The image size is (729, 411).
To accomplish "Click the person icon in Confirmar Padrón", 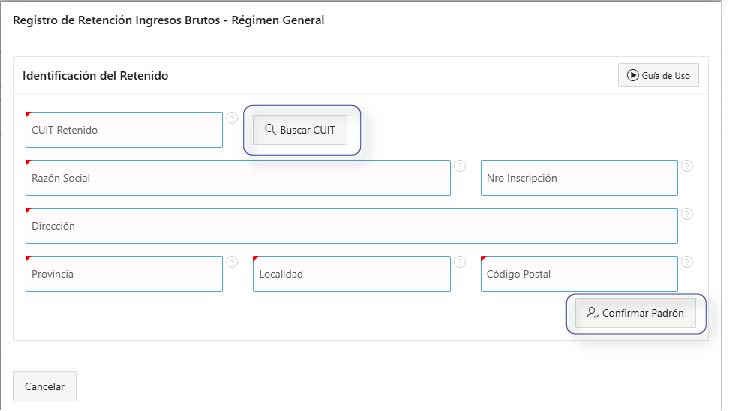I will pyautogui.click(x=592, y=313).
